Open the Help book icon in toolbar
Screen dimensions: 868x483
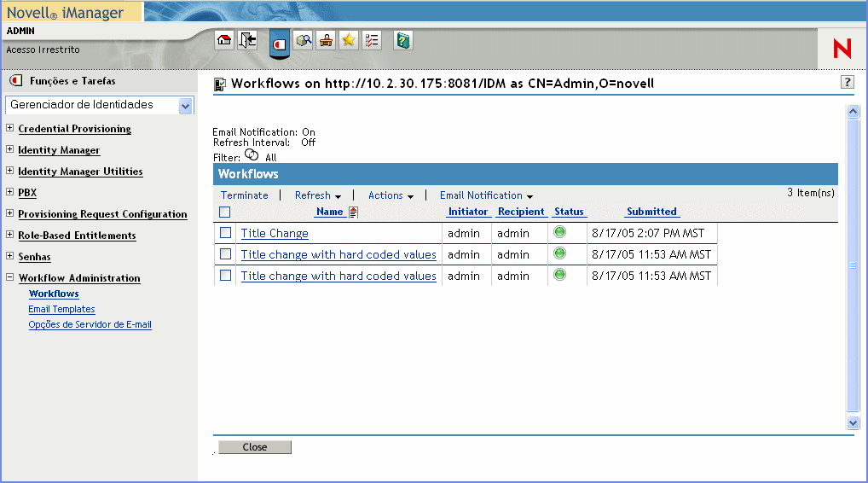(403, 40)
